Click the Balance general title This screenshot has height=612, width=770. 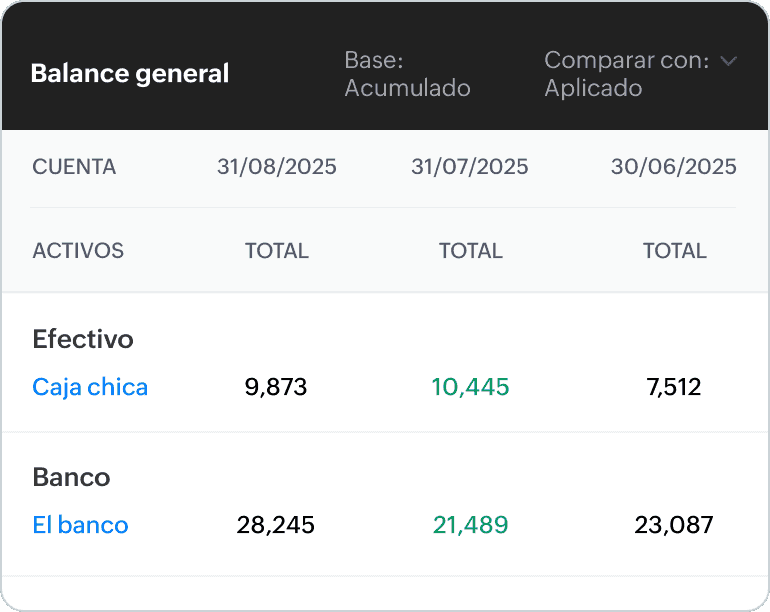point(130,74)
